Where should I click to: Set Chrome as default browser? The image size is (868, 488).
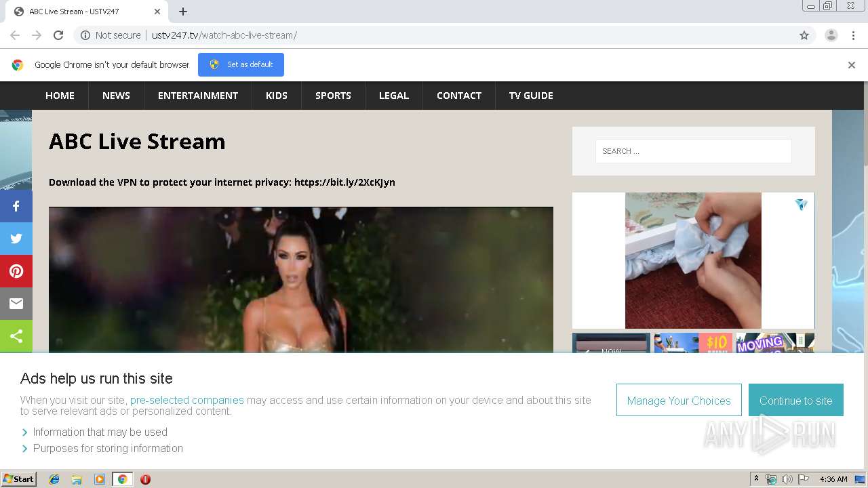(x=241, y=64)
